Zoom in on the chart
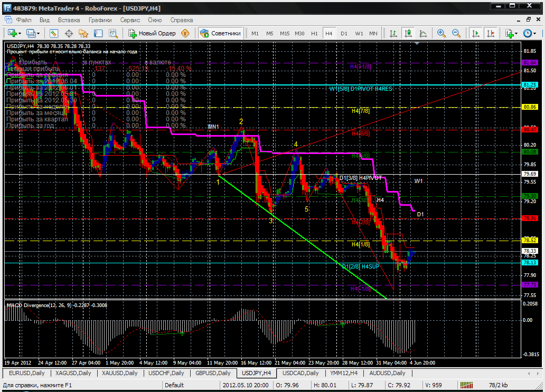545x392 pixels. tap(441, 33)
